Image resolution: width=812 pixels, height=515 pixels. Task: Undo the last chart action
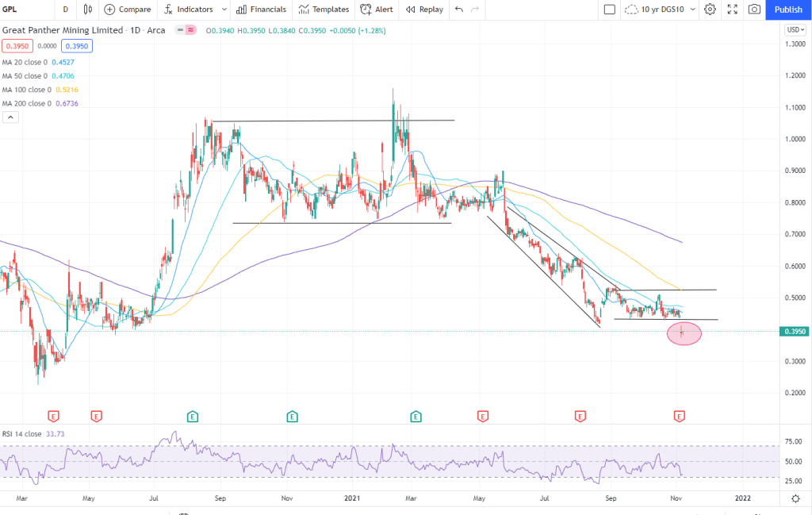click(x=459, y=10)
